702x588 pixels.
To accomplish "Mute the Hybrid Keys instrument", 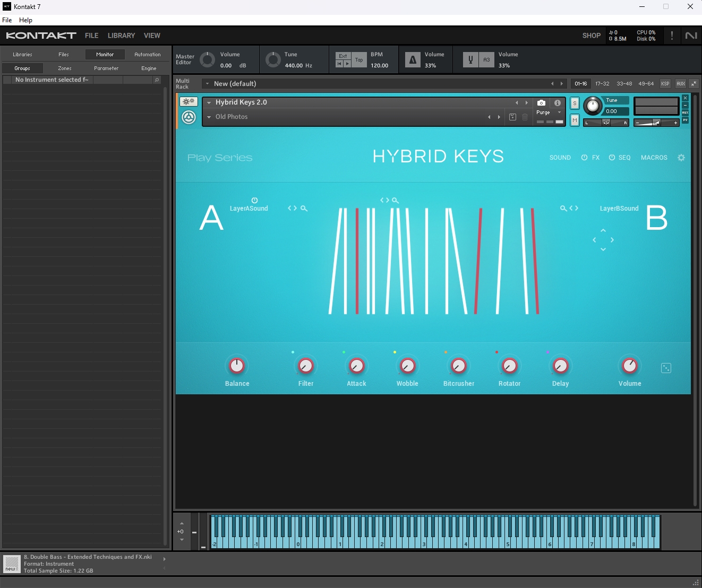I will [x=575, y=120].
